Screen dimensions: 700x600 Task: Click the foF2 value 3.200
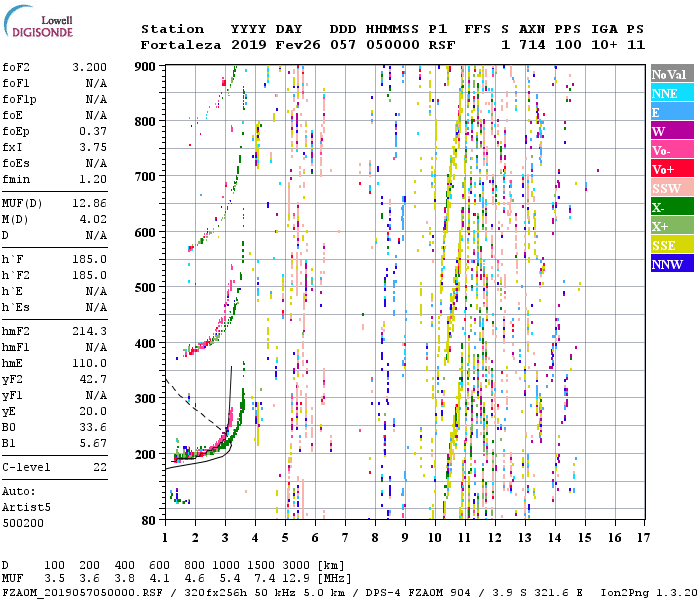pyautogui.click(x=89, y=67)
